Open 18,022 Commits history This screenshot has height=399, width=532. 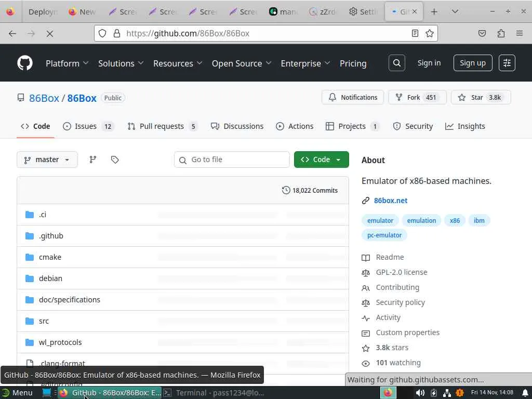(x=310, y=190)
